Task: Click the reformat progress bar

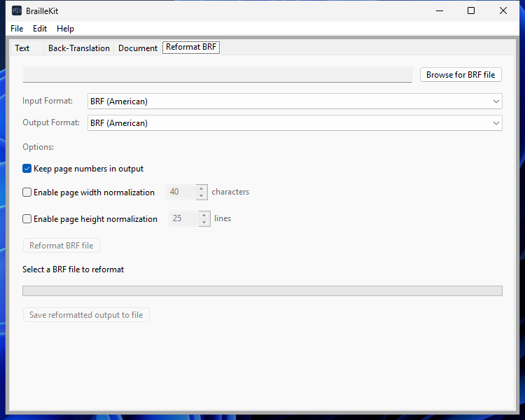Action: point(262,290)
